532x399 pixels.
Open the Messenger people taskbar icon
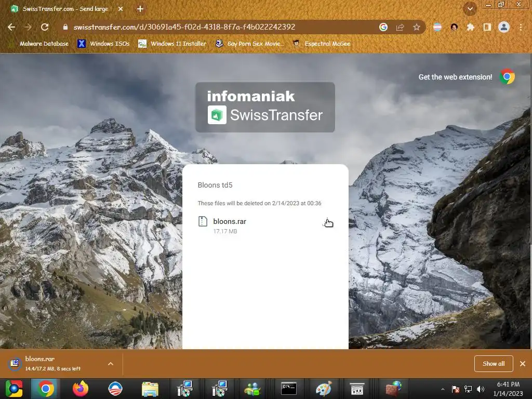pyautogui.click(x=253, y=389)
